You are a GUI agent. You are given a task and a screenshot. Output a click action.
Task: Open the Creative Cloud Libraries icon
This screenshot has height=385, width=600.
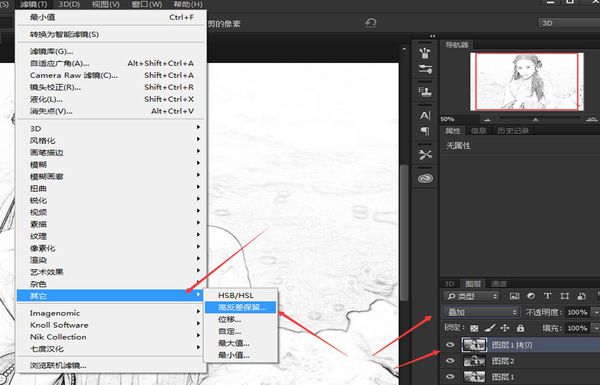(425, 178)
